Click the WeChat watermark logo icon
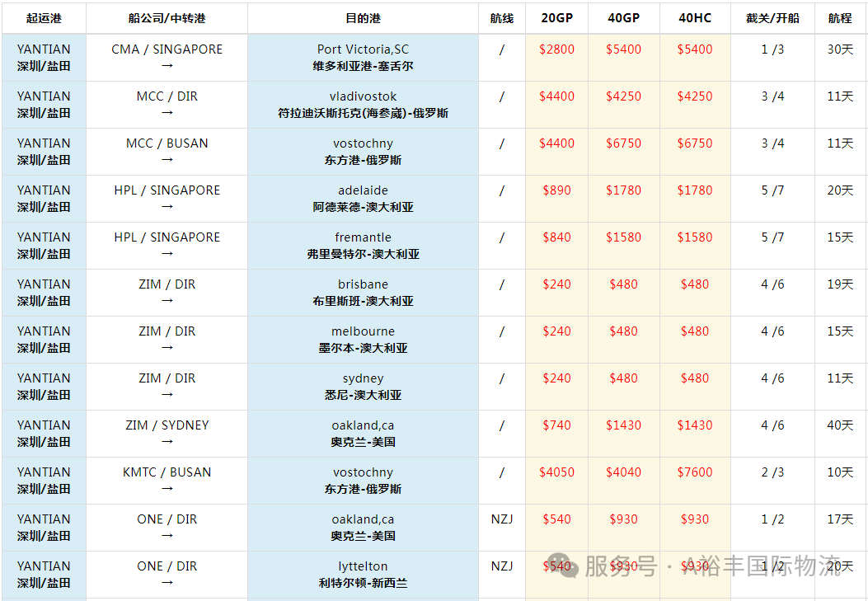Image resolution: width=868 pixels, height=601 pixels. pos(563,565)
